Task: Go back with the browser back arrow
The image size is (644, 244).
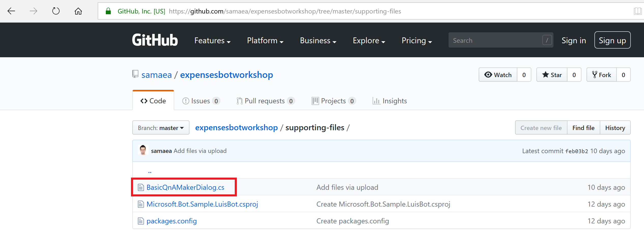Action: click(11, 11)
